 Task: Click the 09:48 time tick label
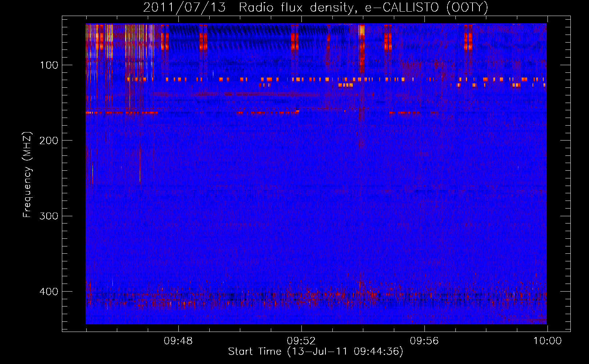pos(178,341)
